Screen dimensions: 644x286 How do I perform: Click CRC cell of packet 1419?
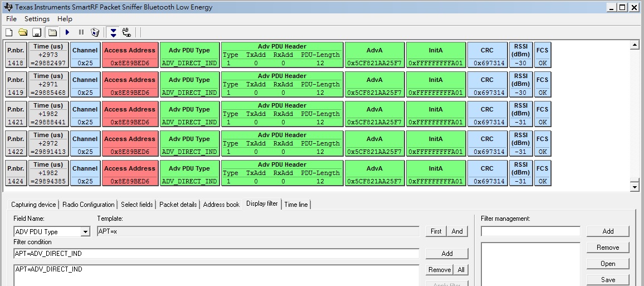tap(487, 85)
